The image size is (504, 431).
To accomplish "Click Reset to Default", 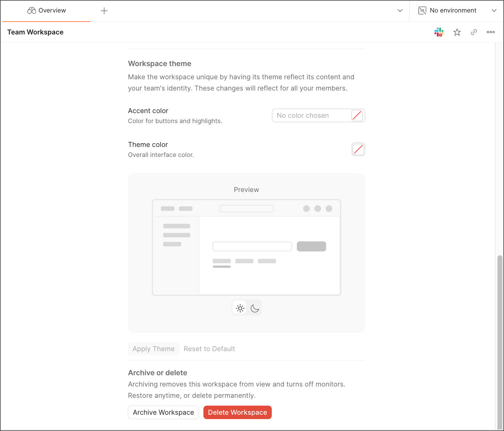I will point(209,349).
